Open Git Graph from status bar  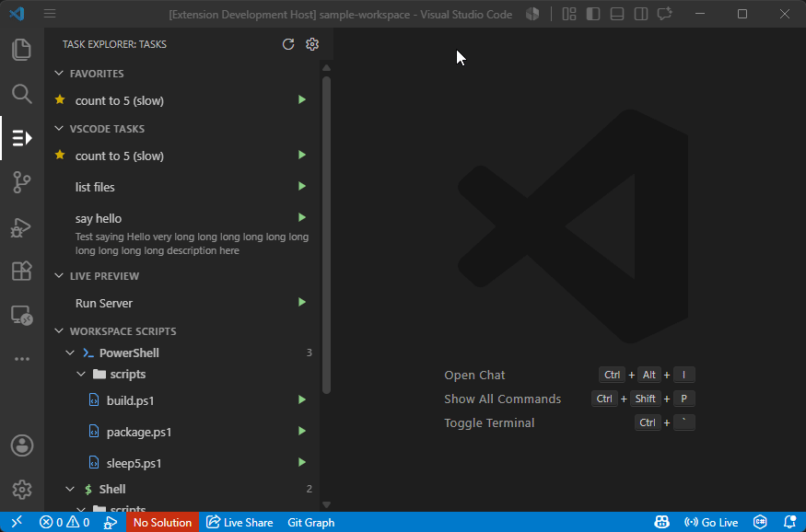(311, 522)
